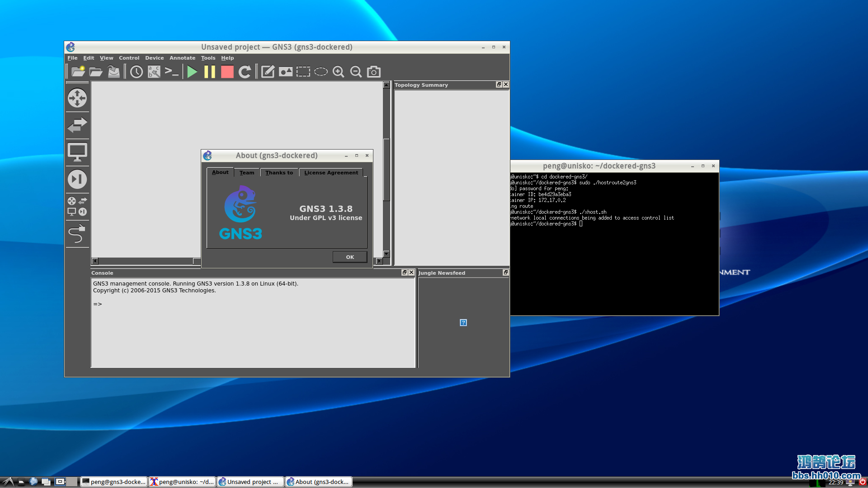Image resolution: width=868 pixels, height=488 pixels.
Task: Click the canvas vertical scrollbar up arrow
Action: coord(386,85)
